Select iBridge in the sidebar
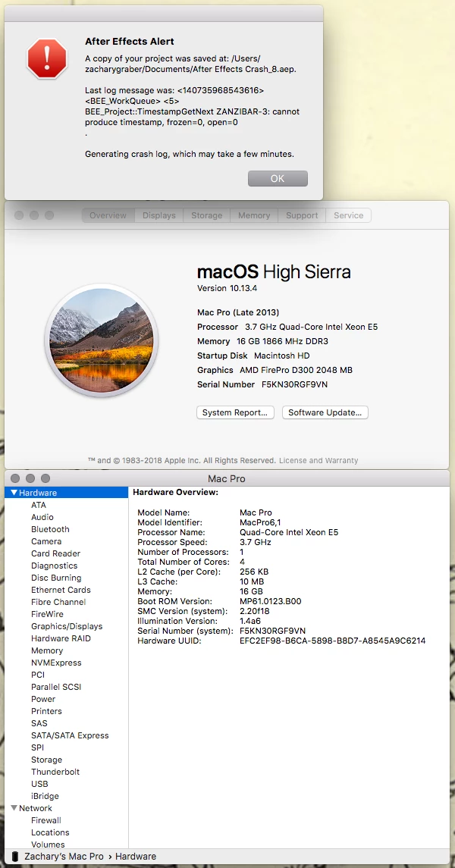455x868 pixels. (45, 796)
